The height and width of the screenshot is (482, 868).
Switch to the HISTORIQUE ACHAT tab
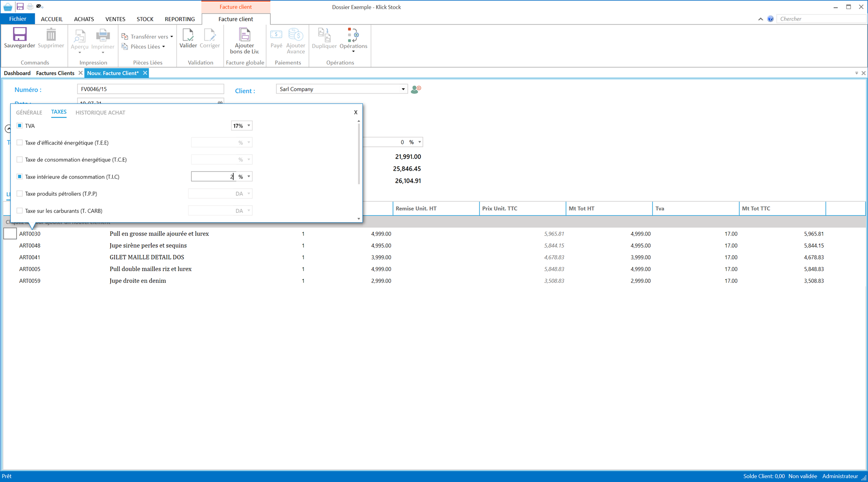pyautogui.click(x=100, y=112)
